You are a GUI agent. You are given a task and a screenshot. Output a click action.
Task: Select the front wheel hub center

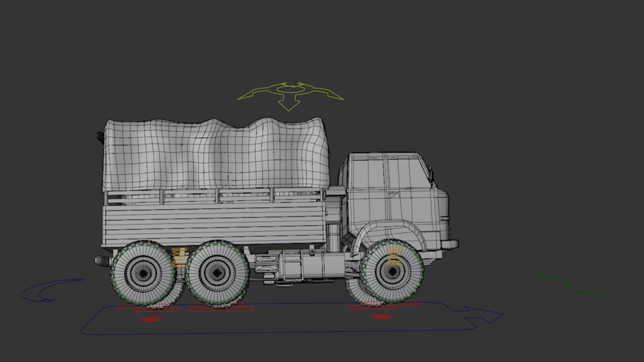click(x=392, y=271)
